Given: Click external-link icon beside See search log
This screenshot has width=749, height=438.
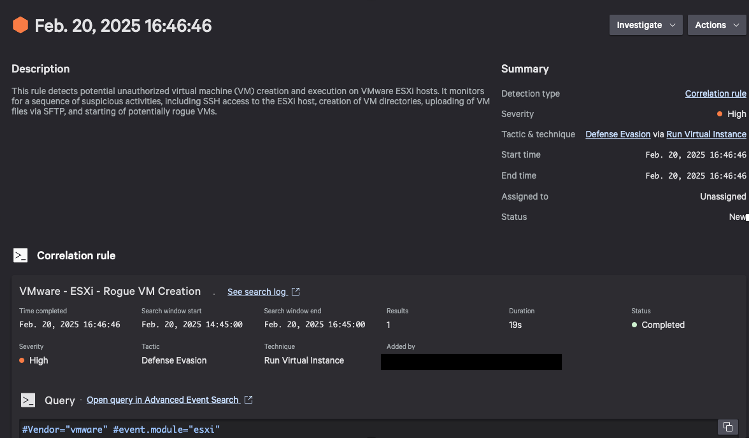Looking at the screenshot, I should (296, 292).
